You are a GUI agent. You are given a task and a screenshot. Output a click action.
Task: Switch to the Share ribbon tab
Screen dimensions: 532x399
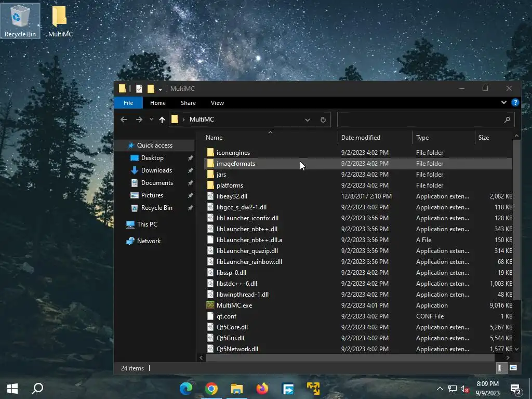pos(188,103)
